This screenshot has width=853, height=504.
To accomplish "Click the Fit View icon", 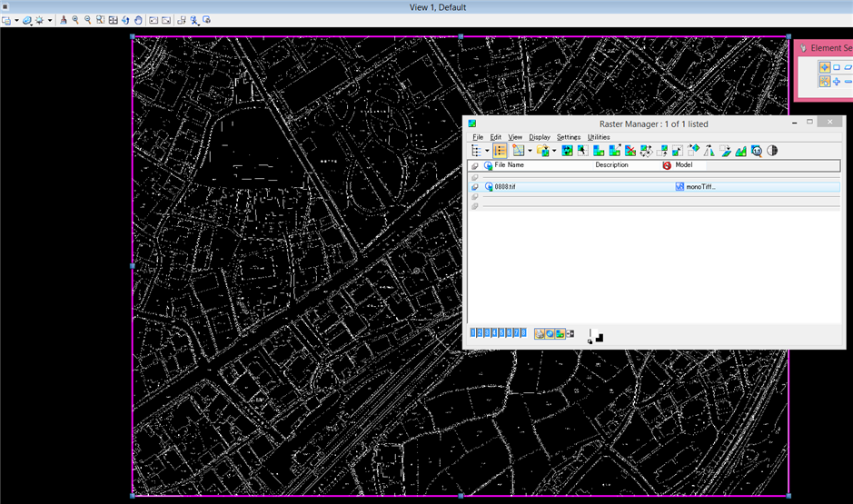I will tap(113, 20).
